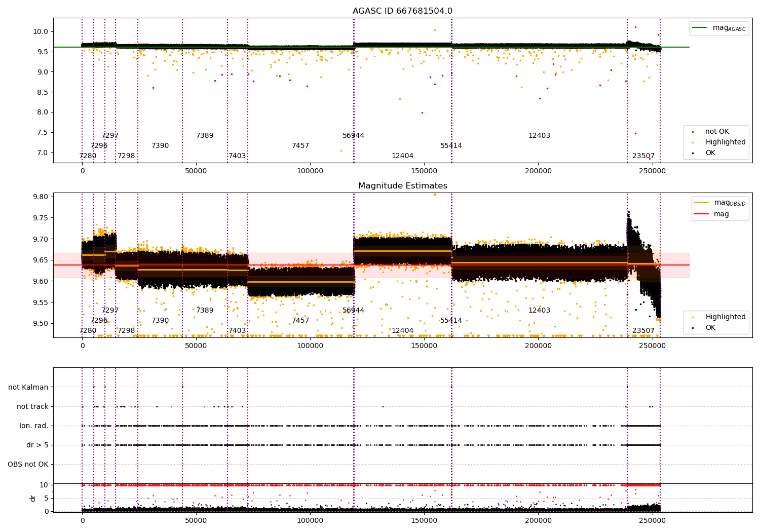Click OBSID label 12404 in the top plot

pos(403,156)
